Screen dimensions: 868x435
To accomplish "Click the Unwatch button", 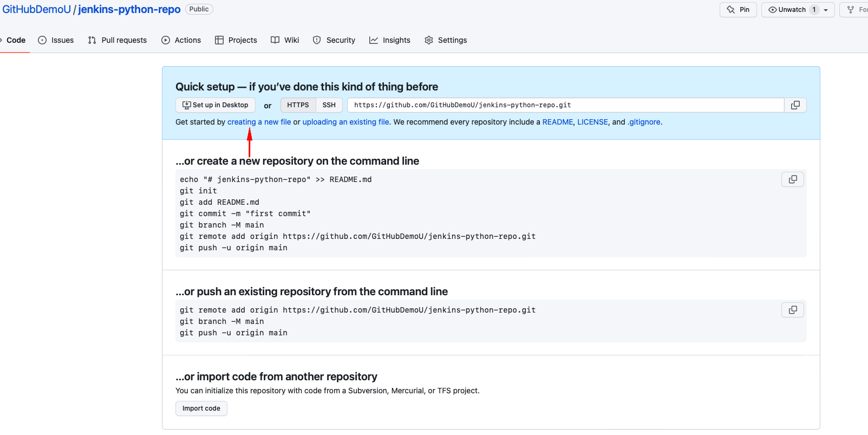I will [798, 10].
